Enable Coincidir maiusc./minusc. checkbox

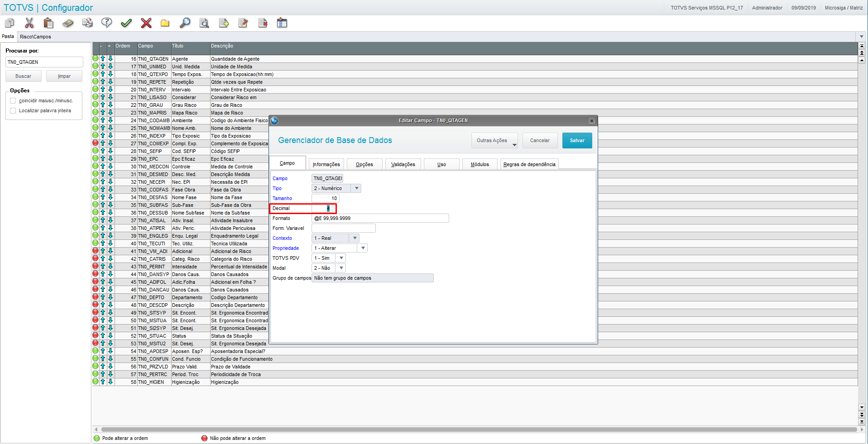tap(13, 100)
